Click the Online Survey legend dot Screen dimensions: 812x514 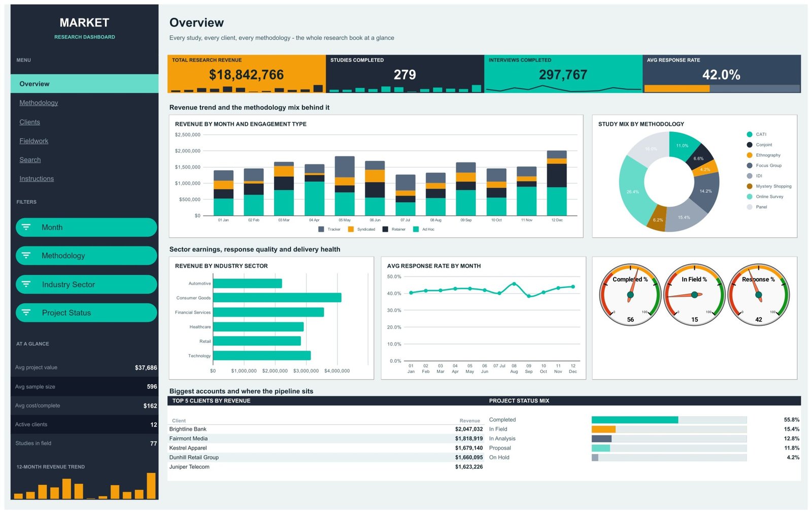tap(750, 196)
